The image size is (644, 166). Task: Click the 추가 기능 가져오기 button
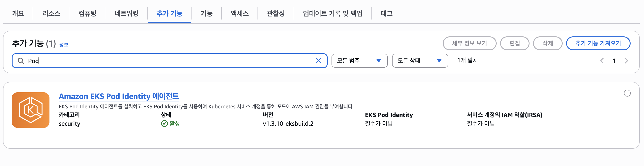(598, 43)
